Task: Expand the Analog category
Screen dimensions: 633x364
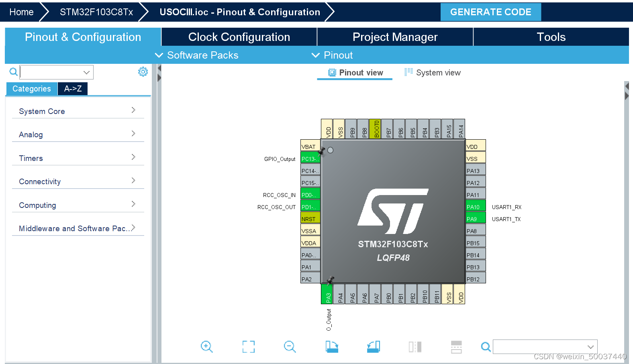Action: 78,134
